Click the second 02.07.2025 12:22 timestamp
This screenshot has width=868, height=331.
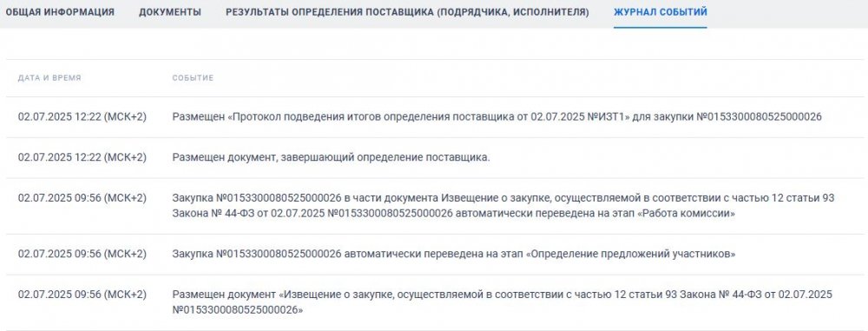click(82, 157)
